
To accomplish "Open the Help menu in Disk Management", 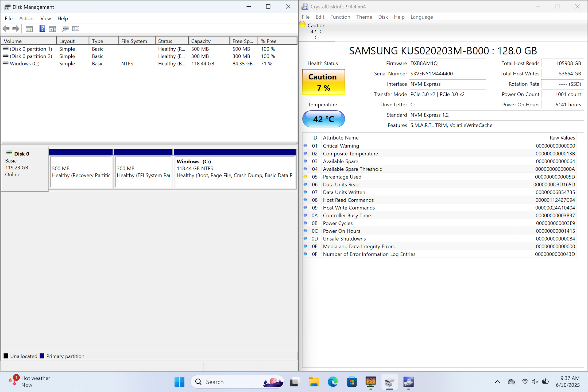I will click(63, 18).
